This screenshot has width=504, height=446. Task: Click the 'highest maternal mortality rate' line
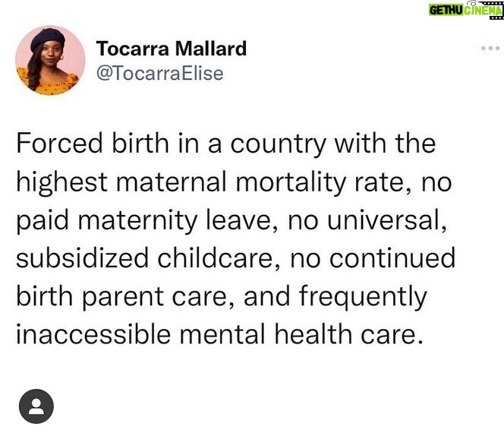point(234,182)
